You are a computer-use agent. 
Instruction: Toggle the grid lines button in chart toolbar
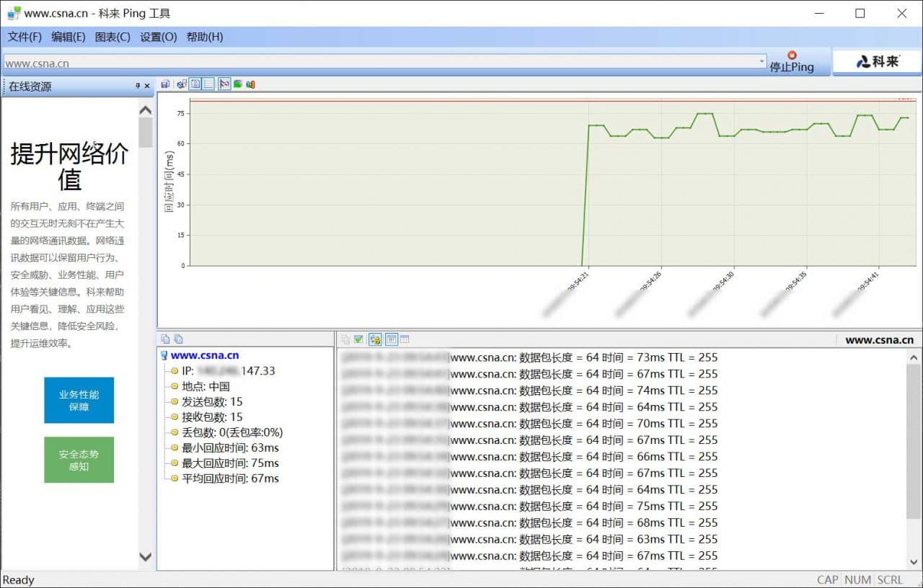[x=208, y=84]
